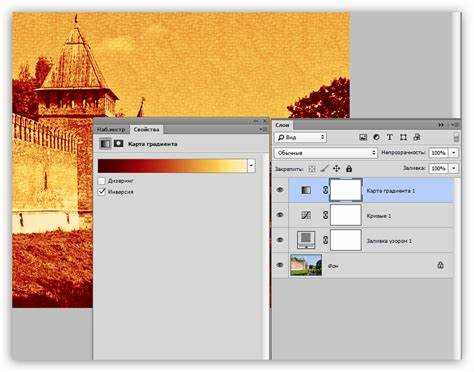Viewport: 474px width, 372px height.
Task: Click the pixel layer filter icon
Action: coord(363,137)
